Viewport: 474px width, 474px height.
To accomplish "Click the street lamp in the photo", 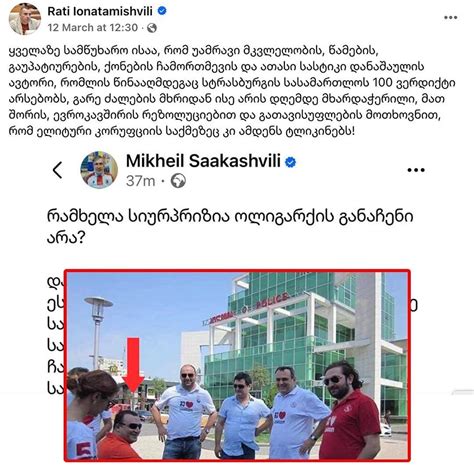I will (x=98, y=333).
